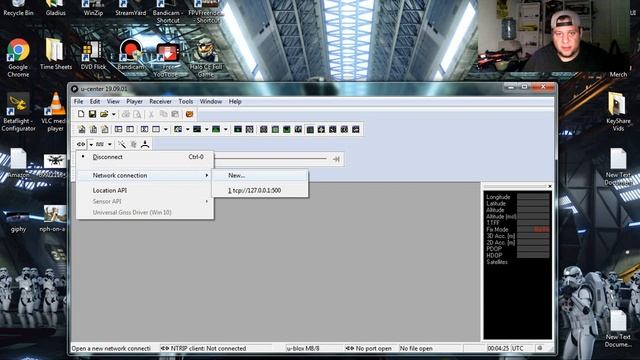Open the Edit menu
Viewport: 640px width, 360px height.
95,102
